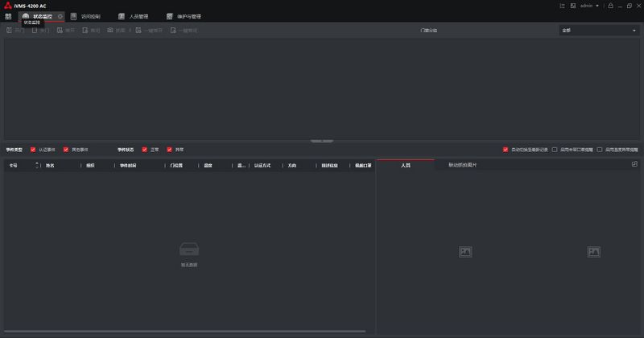
Task: Click the 卡号 column header
Action: pos(13,165)
